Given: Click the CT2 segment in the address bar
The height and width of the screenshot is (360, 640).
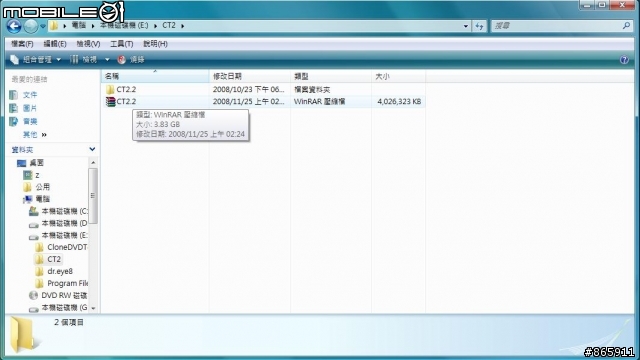Looking at the screenshot, I should (x=169, y=25).
